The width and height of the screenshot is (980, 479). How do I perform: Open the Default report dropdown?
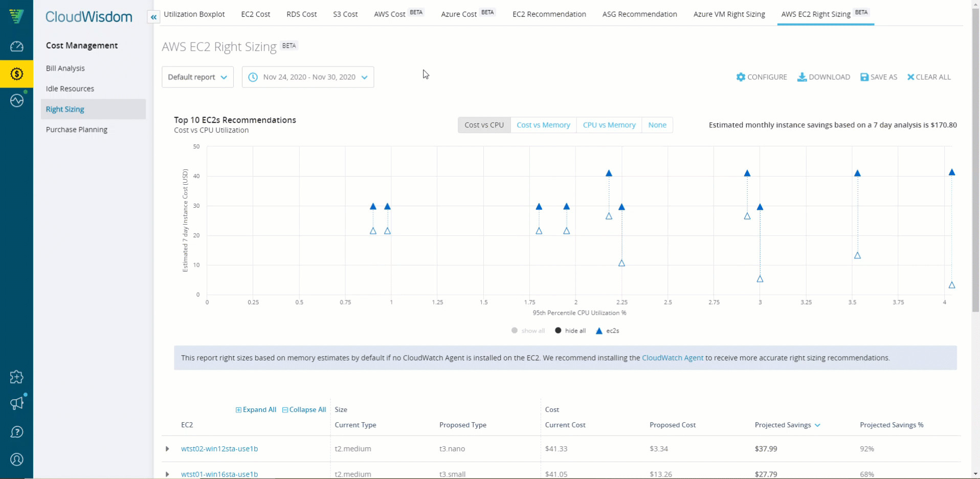click(197, 77)
